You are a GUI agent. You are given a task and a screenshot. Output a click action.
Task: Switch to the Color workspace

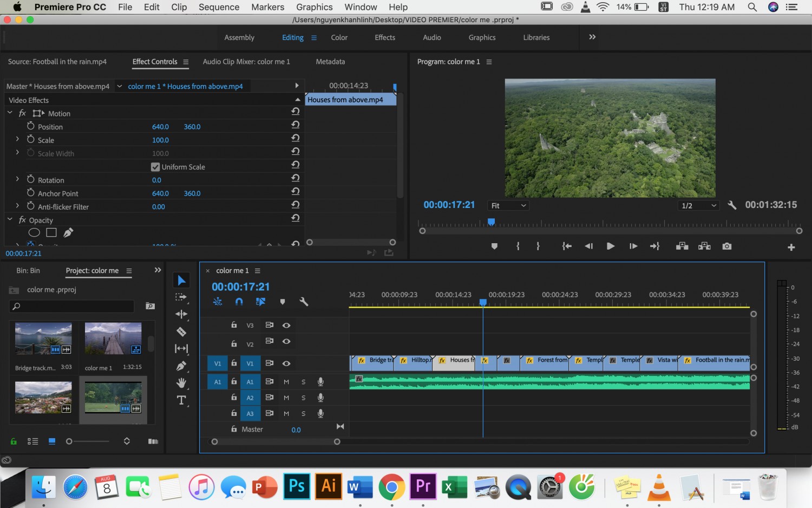[339, 37]
